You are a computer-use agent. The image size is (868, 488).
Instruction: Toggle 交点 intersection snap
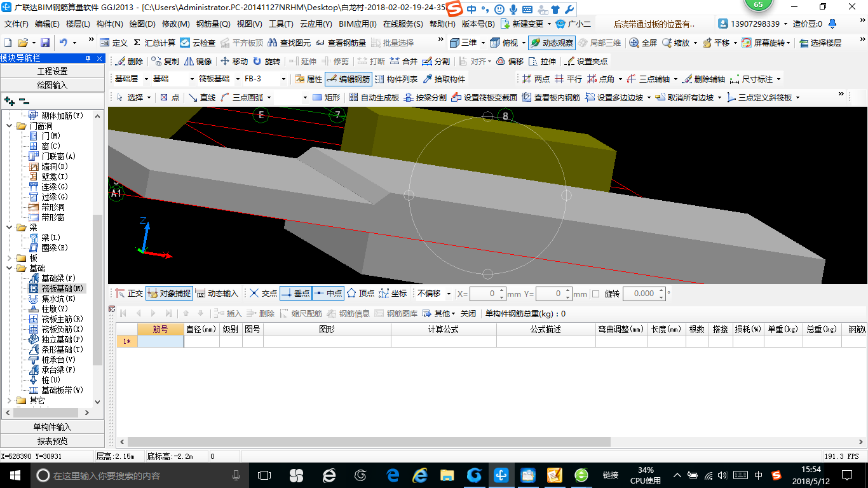[x=263, y=293]
